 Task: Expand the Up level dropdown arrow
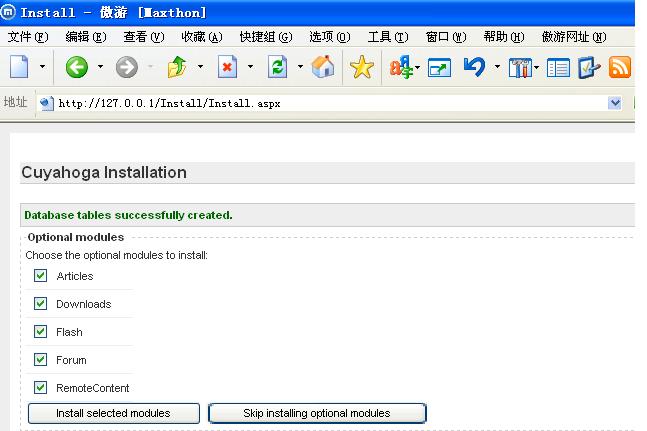coord(201,66)
